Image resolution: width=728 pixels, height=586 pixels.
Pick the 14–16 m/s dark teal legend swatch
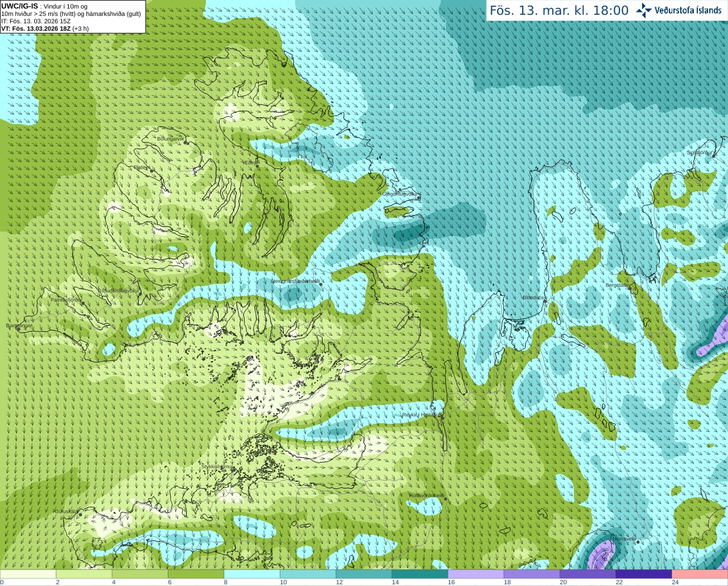pos(420,574)
